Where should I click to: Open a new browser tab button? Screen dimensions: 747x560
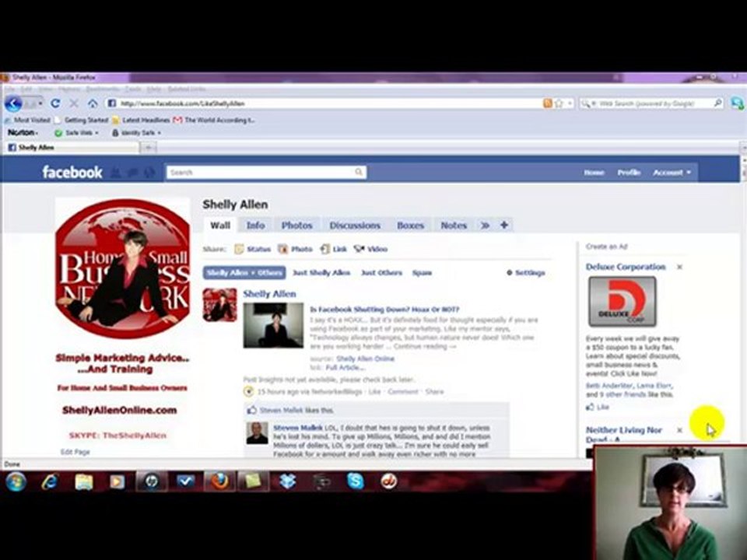pyautogui.click(x=148, y=148)
